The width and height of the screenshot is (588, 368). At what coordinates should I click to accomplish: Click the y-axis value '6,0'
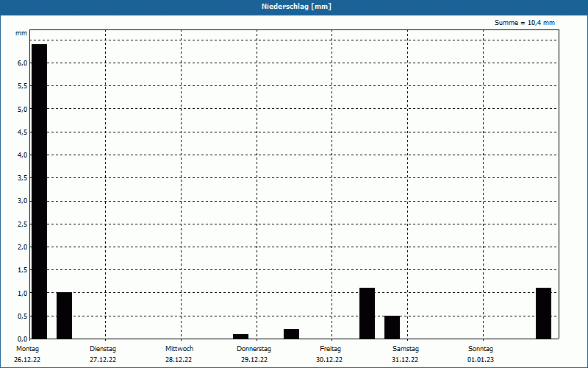click(23, 63)
